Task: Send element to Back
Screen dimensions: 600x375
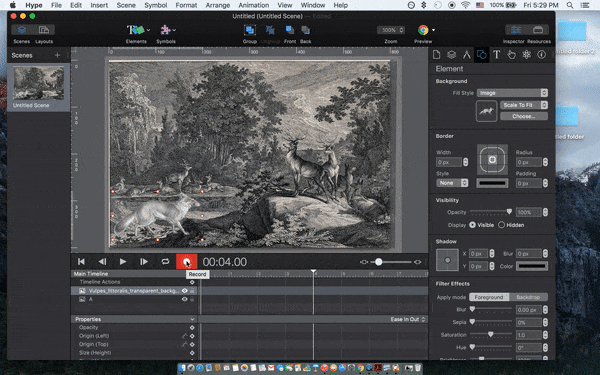Action: [305, 30]
